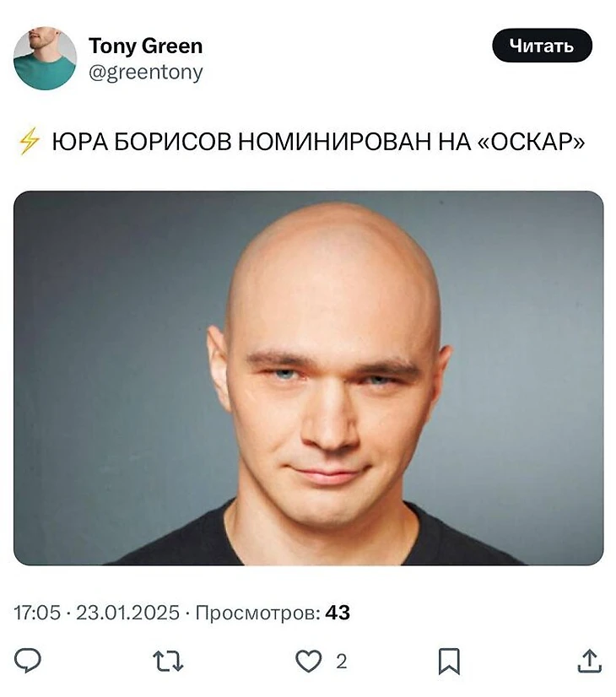Screen dimensions: 616x697
Task: Open the Tony Green display name link
Action: [145, 46]
